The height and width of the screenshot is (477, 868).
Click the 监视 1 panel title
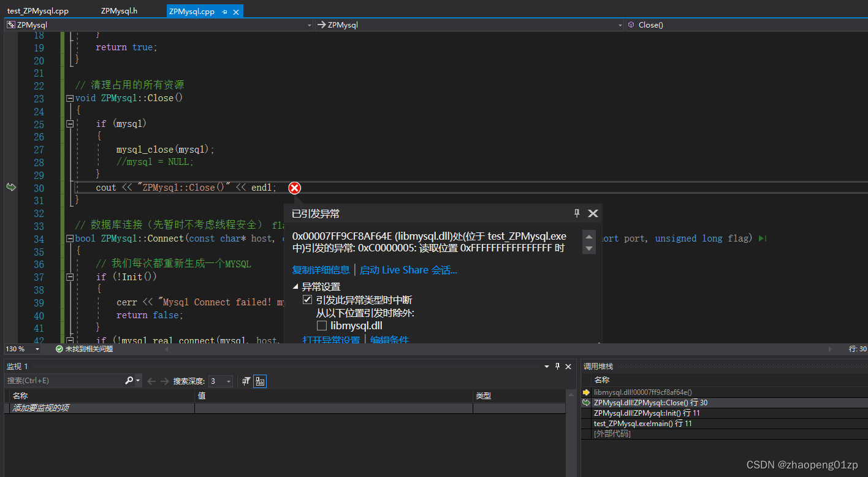(17, 366)
